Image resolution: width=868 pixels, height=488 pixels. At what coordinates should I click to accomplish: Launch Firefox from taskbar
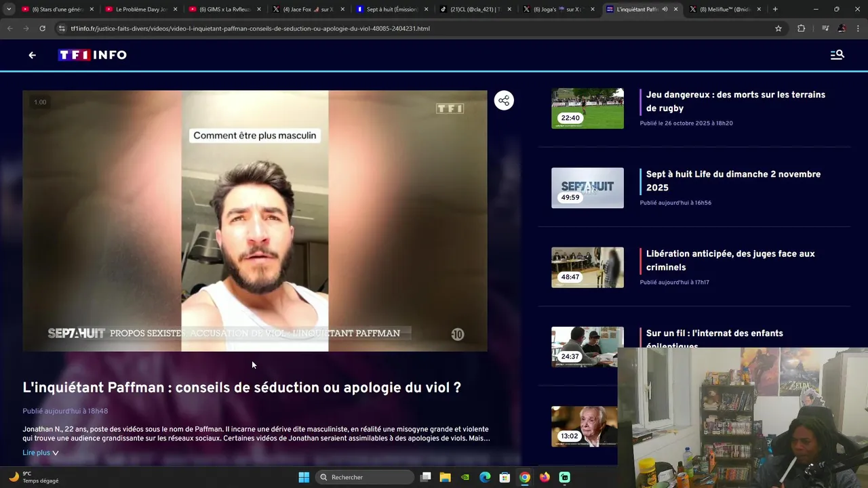(x=545, y=477)
